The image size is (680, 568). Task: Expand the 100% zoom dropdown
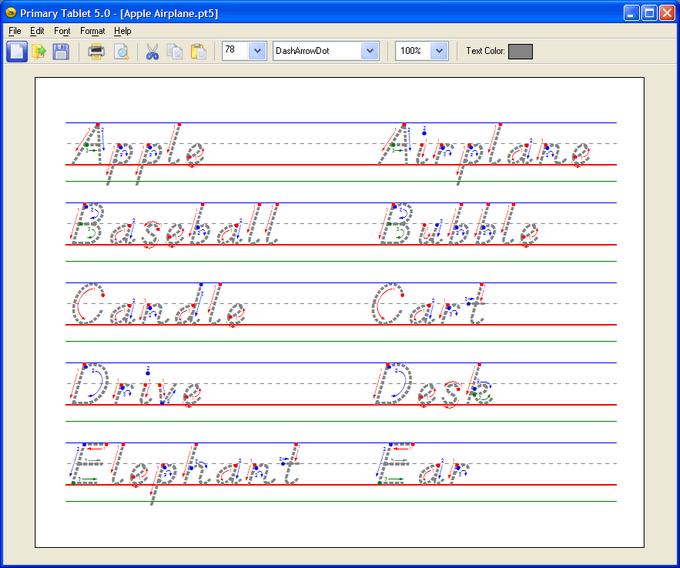(x=438, y=51)
